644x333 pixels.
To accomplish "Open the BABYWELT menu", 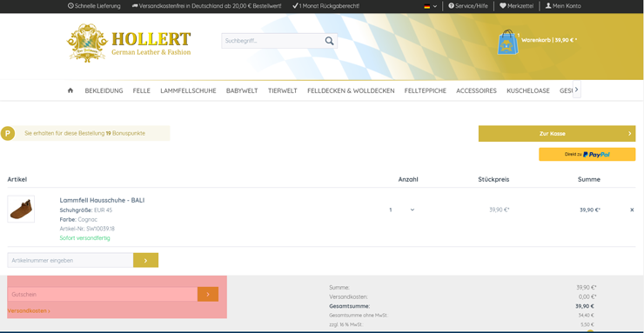I will tap(242, 90).
